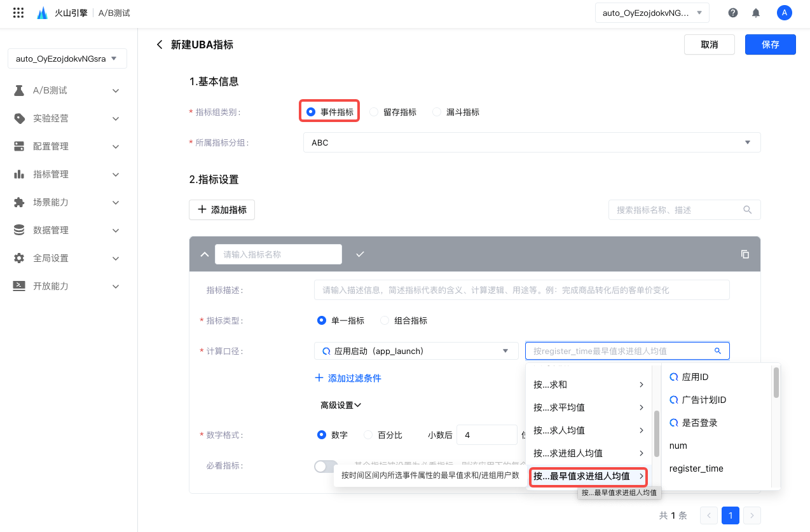Click the help question mark icon
810x532 pixels.
733,13
